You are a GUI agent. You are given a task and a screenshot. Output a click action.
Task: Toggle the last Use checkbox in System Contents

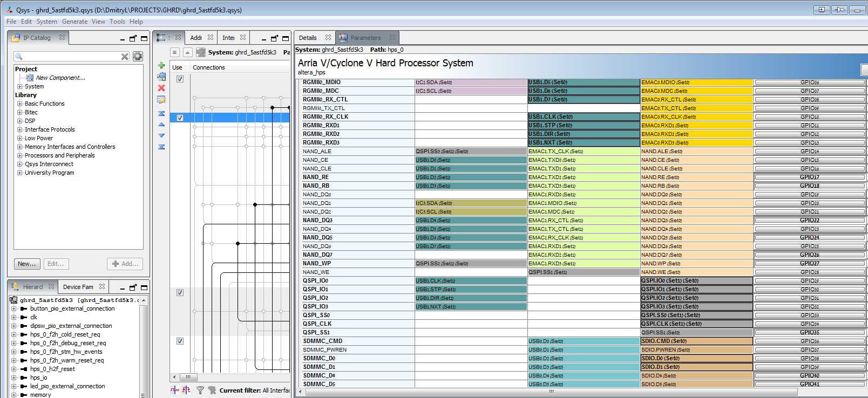(x=180, y=341)
